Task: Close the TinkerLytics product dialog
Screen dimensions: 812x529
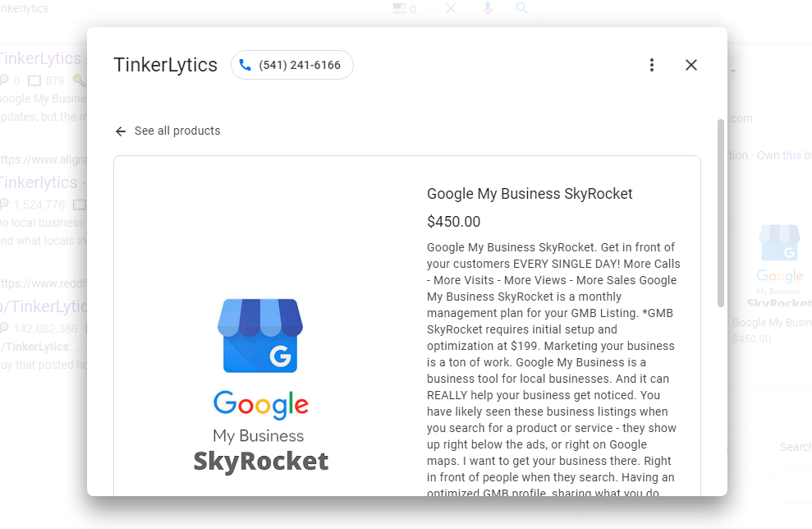Action: [x=691, y=64]
